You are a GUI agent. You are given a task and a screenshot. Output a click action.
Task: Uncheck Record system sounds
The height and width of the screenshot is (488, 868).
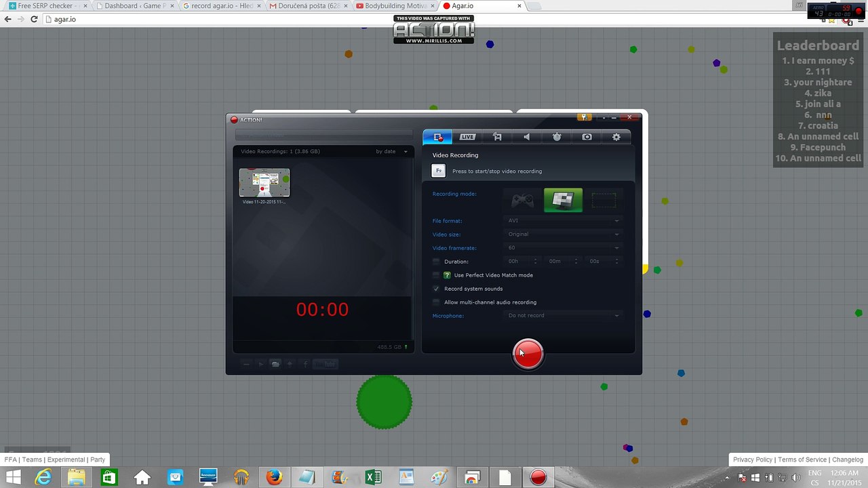pos(436,289)
